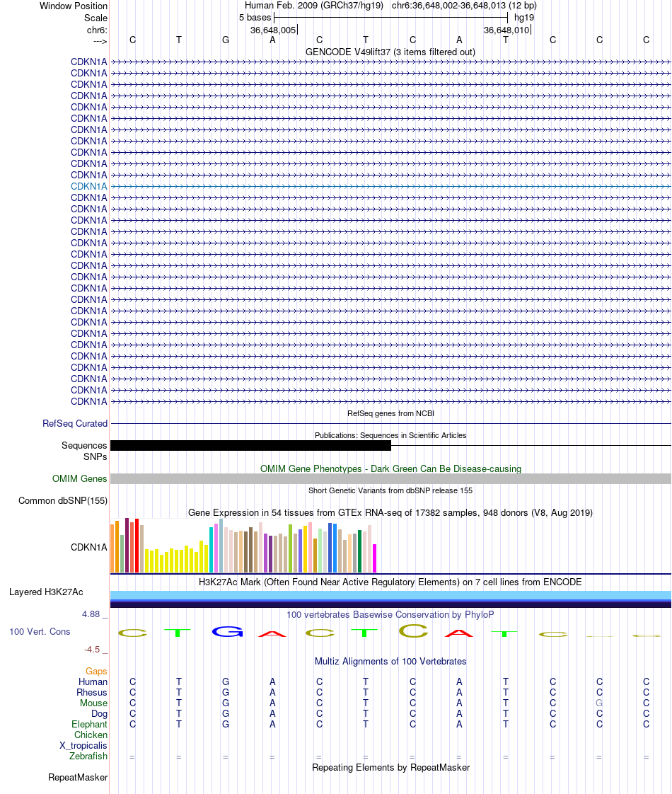Select the 'Common dbSNP(155)' track label

click(x=63, y=501)
